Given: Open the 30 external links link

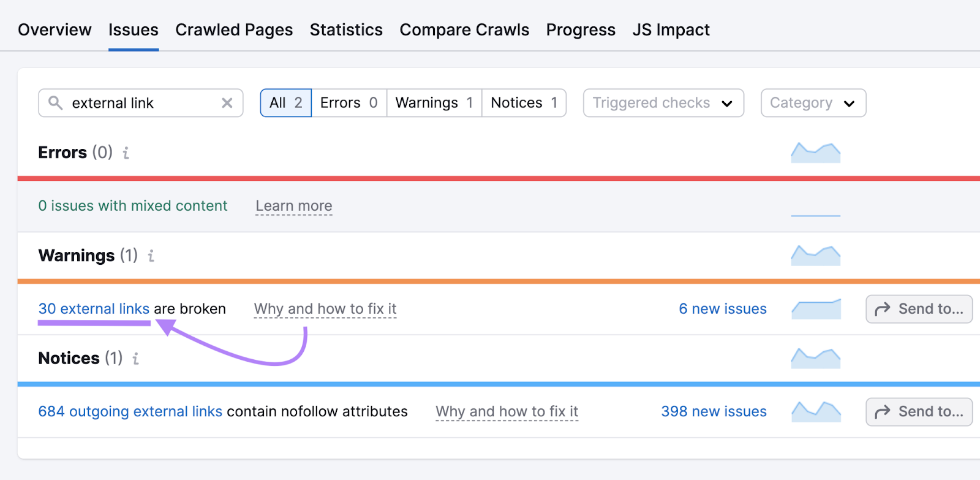Looking at the screenshot, I should pos(94,309).
